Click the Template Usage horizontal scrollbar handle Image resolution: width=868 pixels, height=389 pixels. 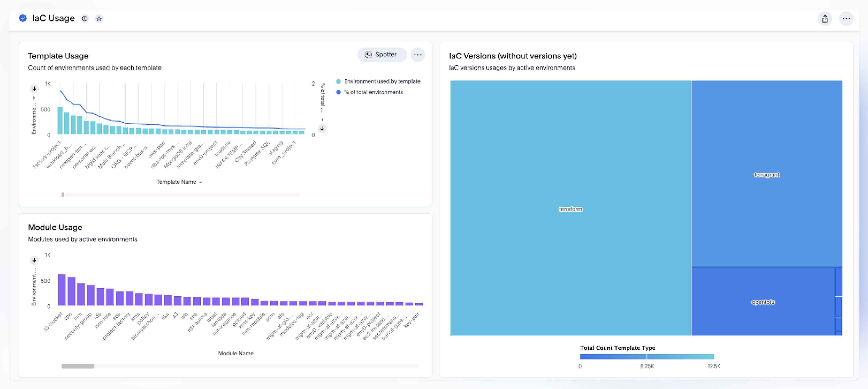pos(63,195)
